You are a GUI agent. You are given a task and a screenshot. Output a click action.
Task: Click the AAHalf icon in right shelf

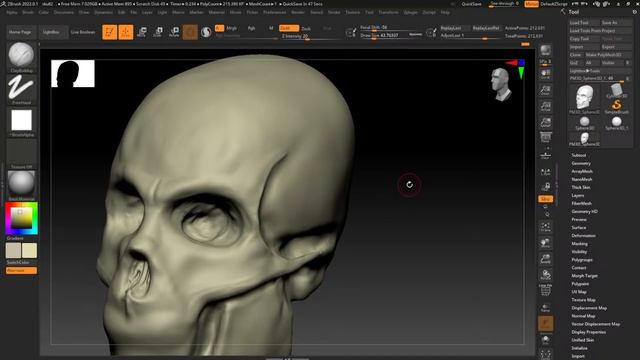(x=546, y=122)
